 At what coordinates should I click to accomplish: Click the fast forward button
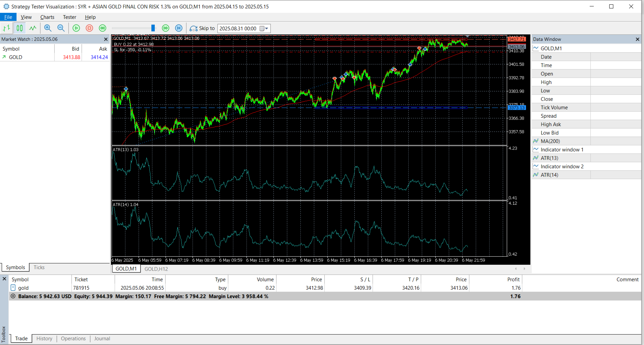tap(166, 28)
